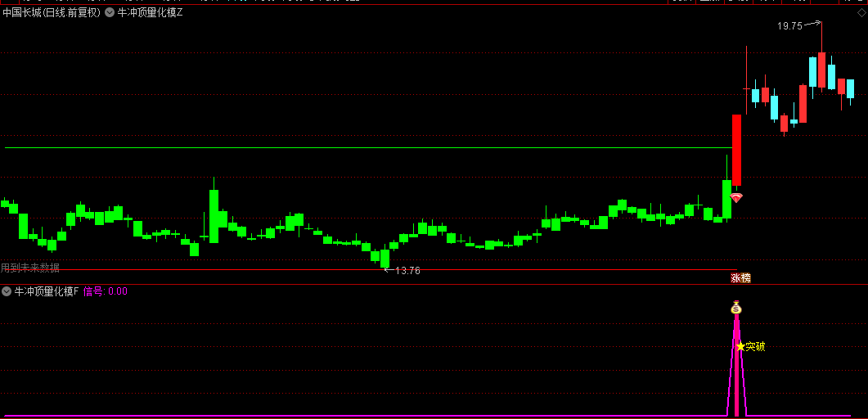Click the 中国长城(日线.前复权) chart title
The image size is (868, 419).
click(52, 13)
